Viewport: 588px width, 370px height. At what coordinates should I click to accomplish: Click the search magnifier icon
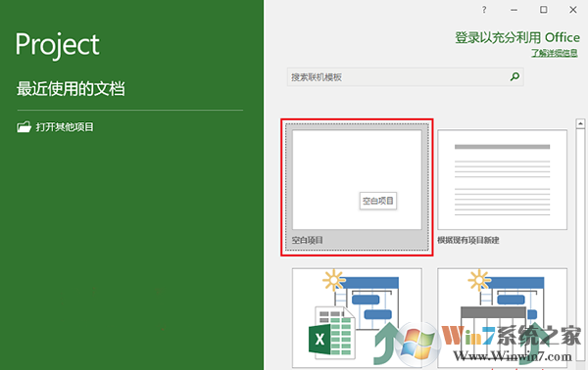tap(514, 76)
